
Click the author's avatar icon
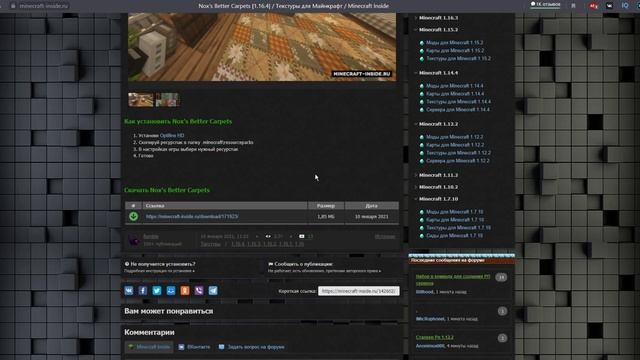pyautogui.click(x=134, y=240)
